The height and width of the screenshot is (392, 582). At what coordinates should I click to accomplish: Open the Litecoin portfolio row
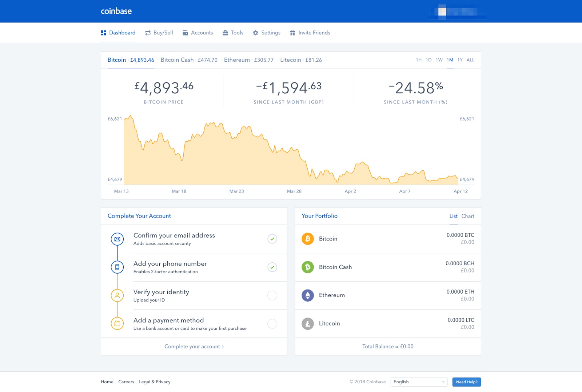coord(388,323)
